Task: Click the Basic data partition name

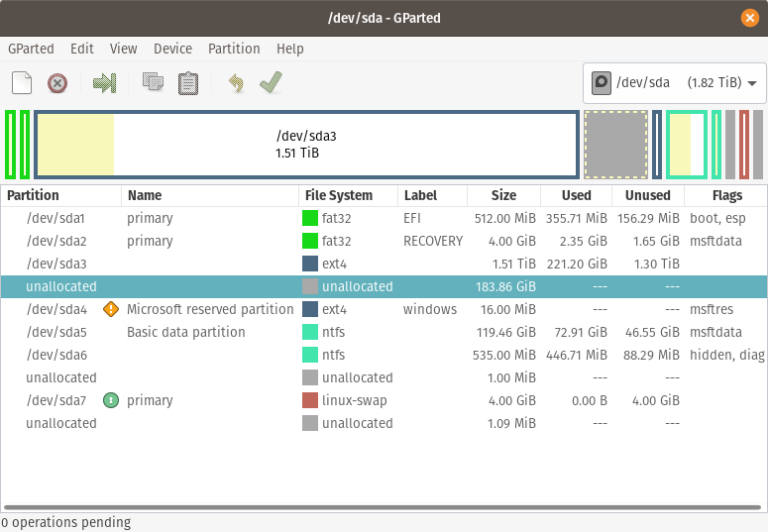Action: tap(185, 332)
